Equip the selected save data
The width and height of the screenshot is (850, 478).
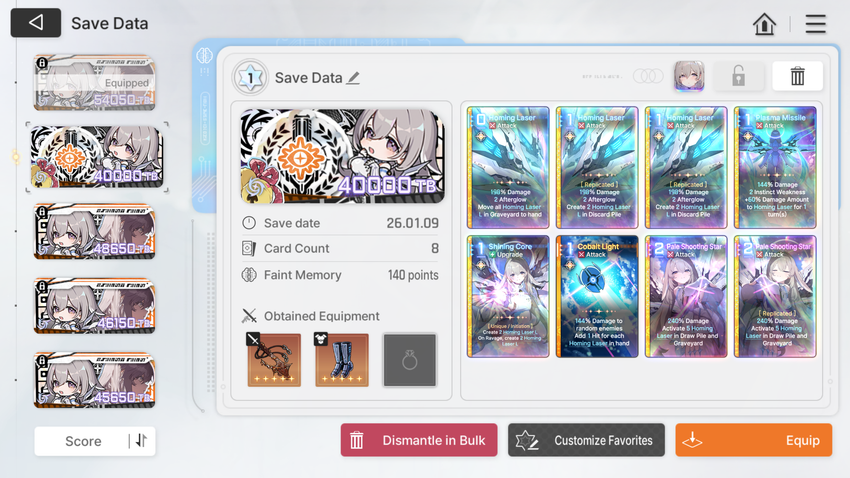tap(754, 440)
